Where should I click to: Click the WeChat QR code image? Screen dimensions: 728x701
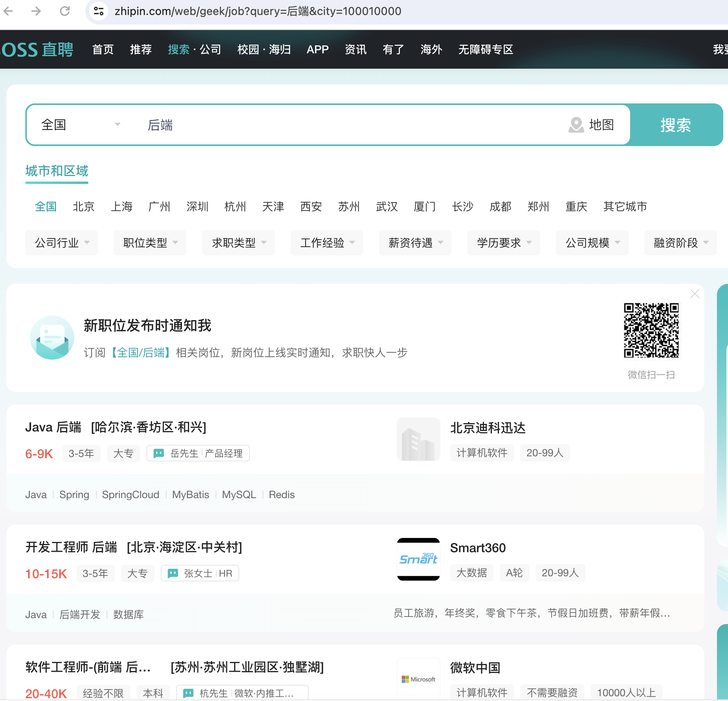(x=651, y=330)
